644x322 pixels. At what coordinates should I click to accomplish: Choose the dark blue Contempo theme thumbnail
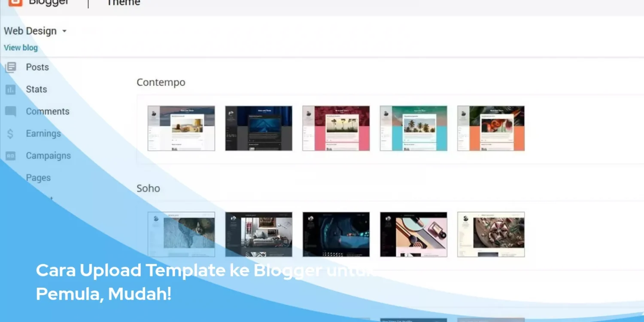click(x=259, y=128)
